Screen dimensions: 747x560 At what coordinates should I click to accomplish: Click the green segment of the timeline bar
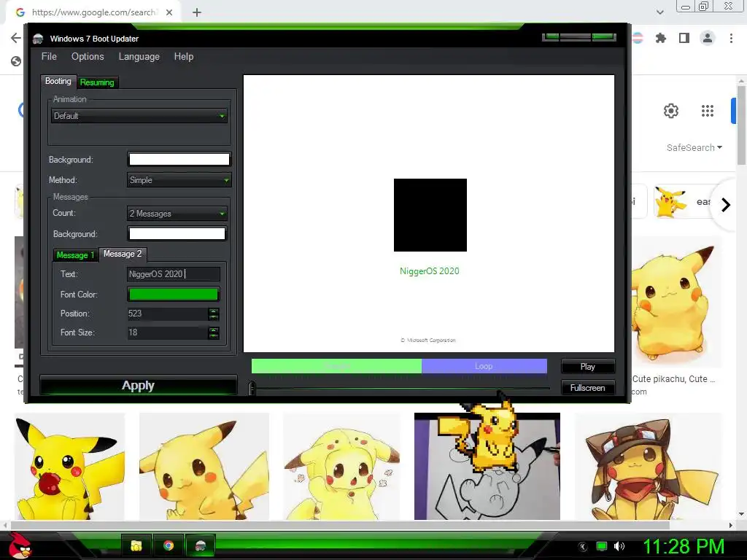336,366
